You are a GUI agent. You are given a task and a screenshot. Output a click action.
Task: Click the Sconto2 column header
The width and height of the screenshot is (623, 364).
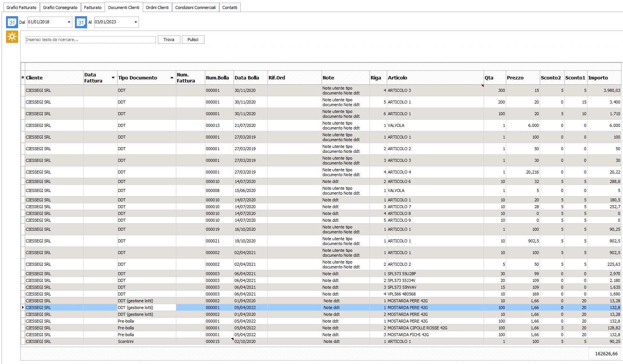[x=552, y=78]
